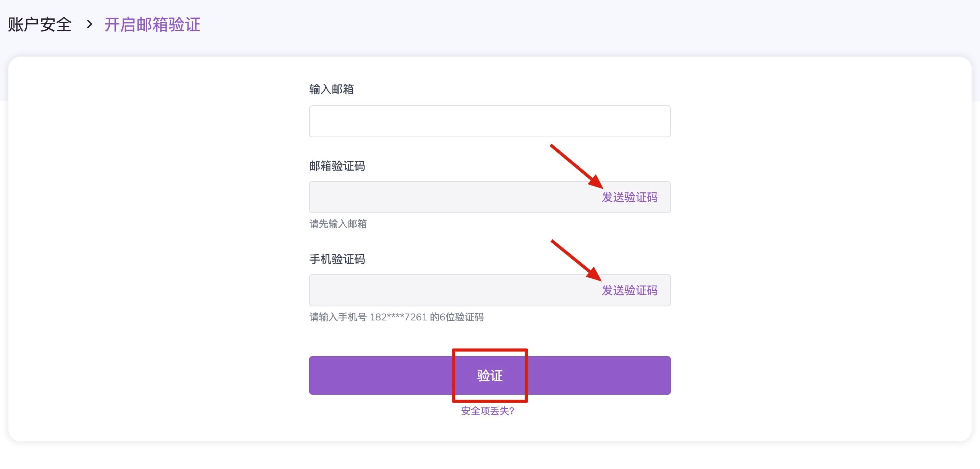Click the 输入邮箱 field label
This screenshot has width=980, height=469.
click(331, 89)
